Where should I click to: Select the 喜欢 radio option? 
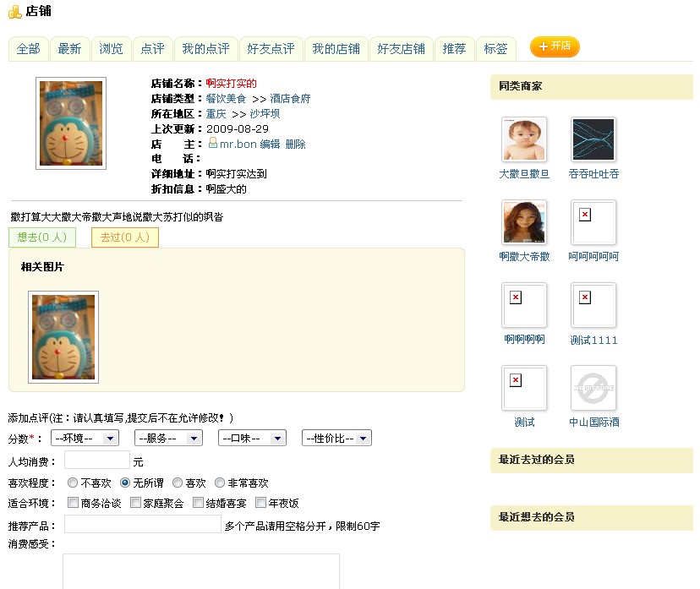coord(178,483)
